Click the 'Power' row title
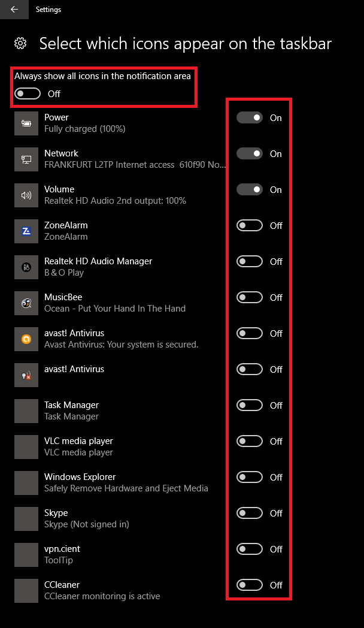The width and height of the screenshot is (364, 628). coord(56,117)
